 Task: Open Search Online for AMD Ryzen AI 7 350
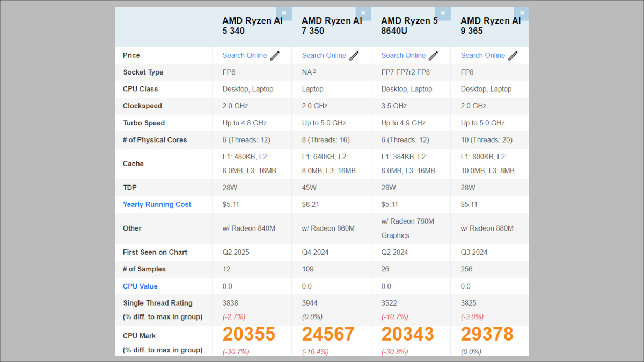coord(324,55)
